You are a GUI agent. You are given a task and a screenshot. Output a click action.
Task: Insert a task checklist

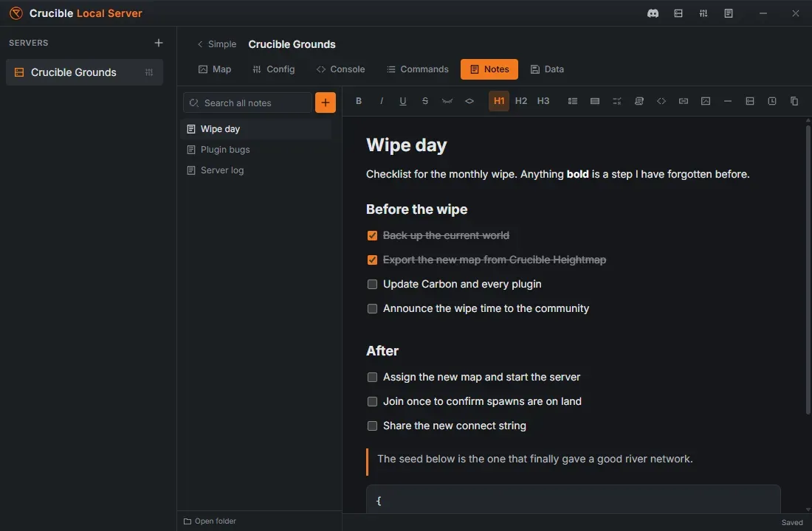pyautogui.click(x=617, y=101)
